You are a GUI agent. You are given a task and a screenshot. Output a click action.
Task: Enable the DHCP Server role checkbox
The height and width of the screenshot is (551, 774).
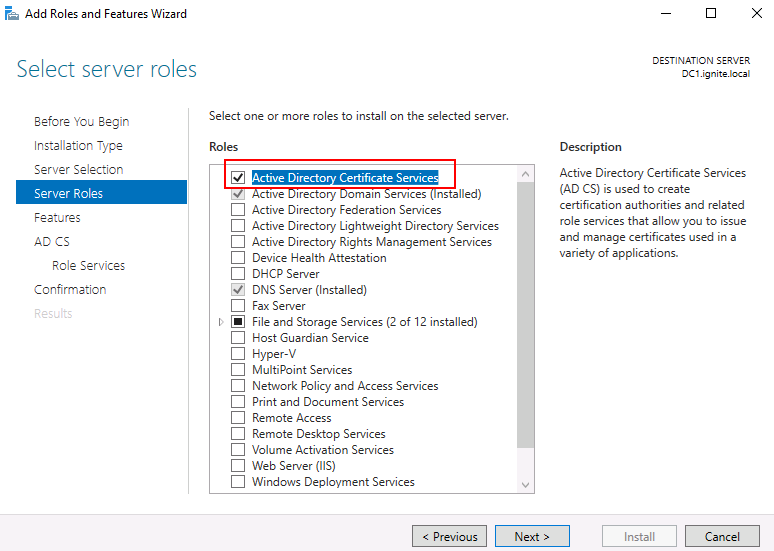(238, 274)
